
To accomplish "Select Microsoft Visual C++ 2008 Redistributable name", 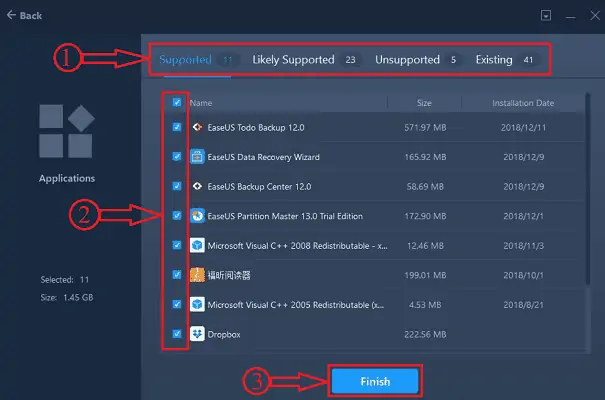I will pyautogui.click(x=297, y=246).
